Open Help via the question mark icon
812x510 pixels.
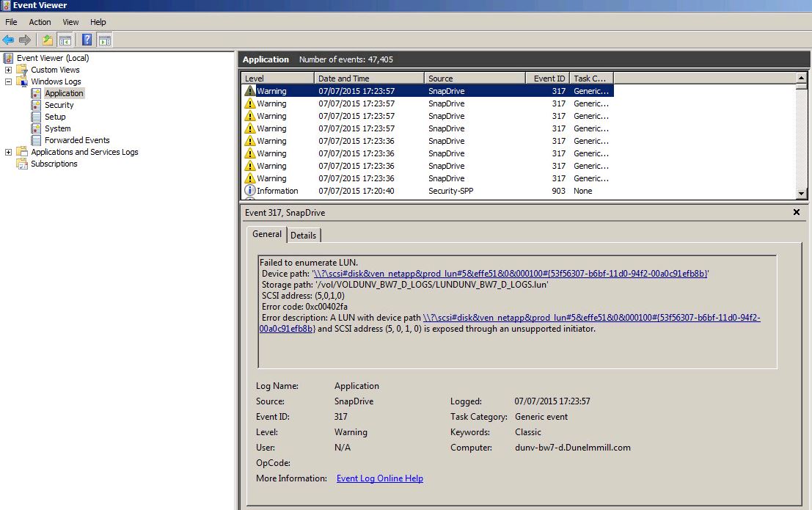pos(87,40)
